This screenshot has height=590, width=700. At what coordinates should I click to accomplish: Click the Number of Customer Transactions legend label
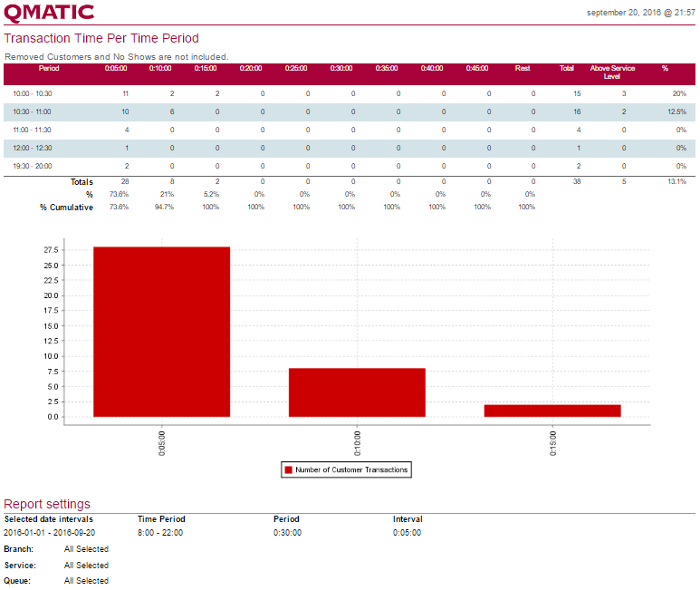click(x=352, y=469)
